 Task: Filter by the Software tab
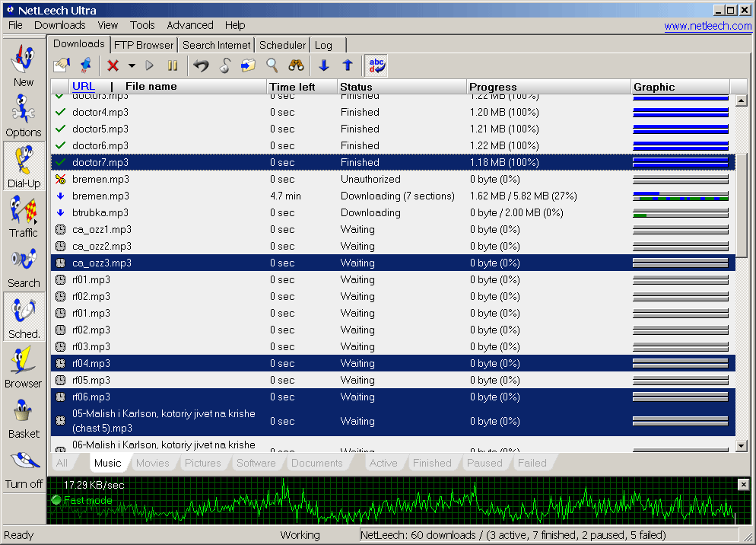coord(256,463)
